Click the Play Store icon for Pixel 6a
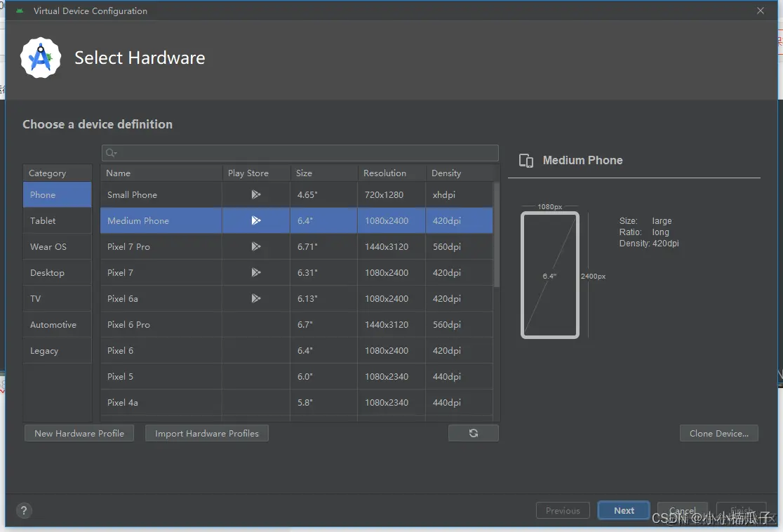The image size is (783, 532). [255, 298]
